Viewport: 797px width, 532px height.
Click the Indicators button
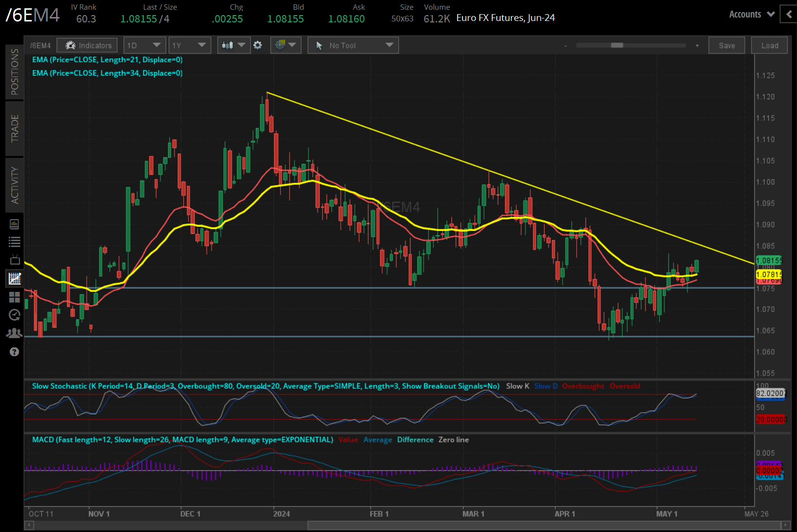pyautogui.click(x=87, y=45)
